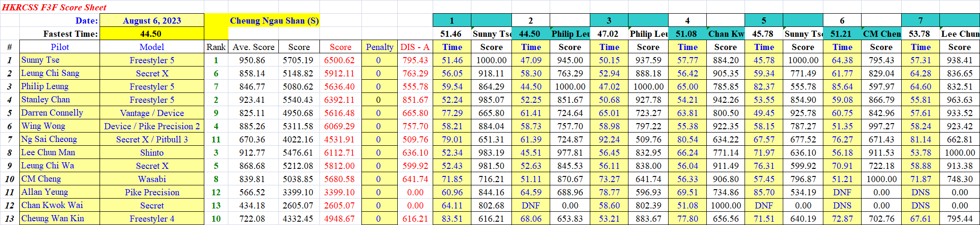The width and height of the screenshot is (980, 225).
Task: Select the score 5705.19 cell
Action: tap(299, 60)
